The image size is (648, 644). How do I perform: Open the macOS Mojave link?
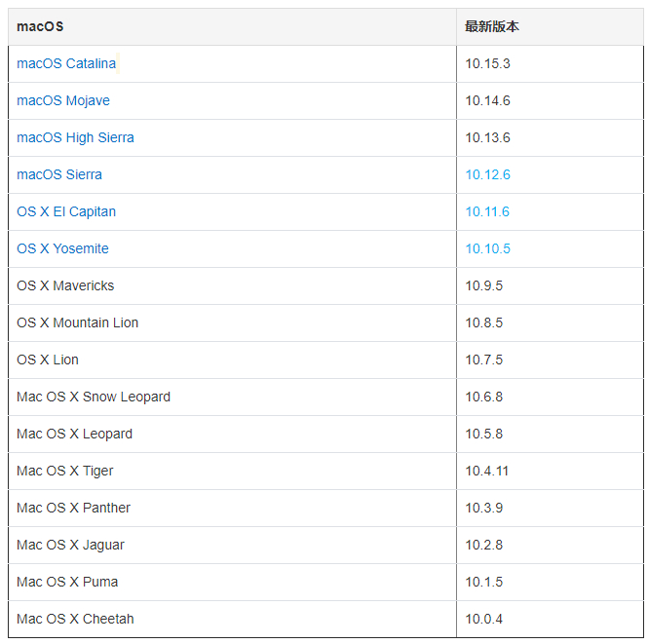(63, 100)
